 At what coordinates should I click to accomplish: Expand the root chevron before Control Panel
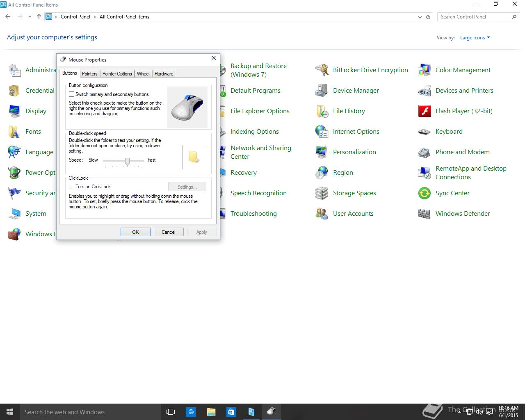(56, 17)
